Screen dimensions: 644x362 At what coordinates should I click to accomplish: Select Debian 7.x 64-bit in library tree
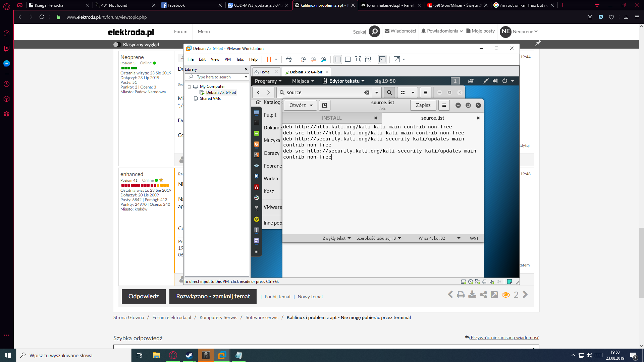[x=221, y=93]
